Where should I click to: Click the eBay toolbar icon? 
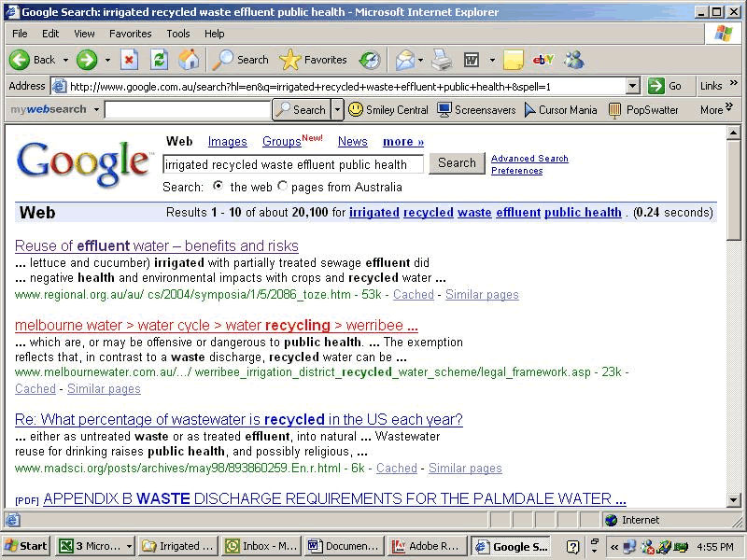543,60
